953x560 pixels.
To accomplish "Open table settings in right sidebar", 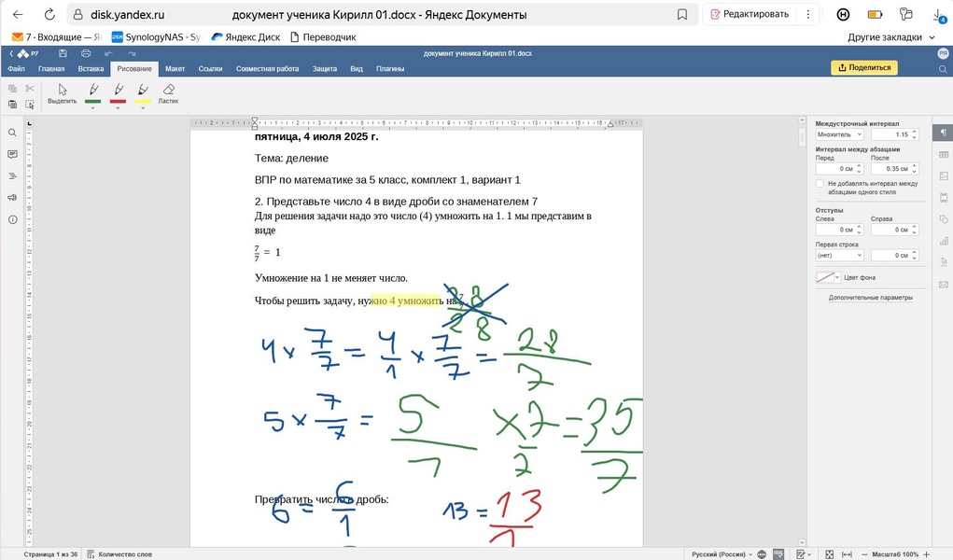I will (943, 154).
